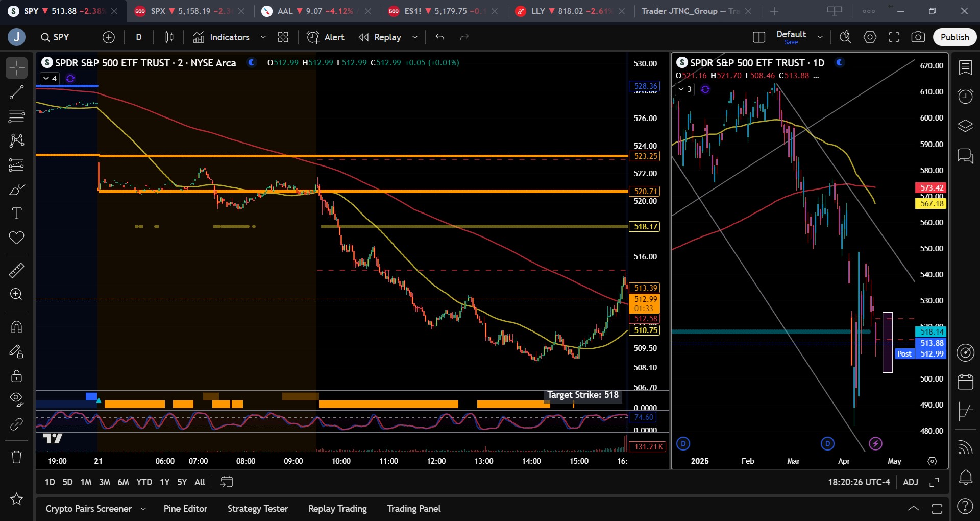The image size is (980, 521).
Task: Open the go to date picker
Action: 227,482
